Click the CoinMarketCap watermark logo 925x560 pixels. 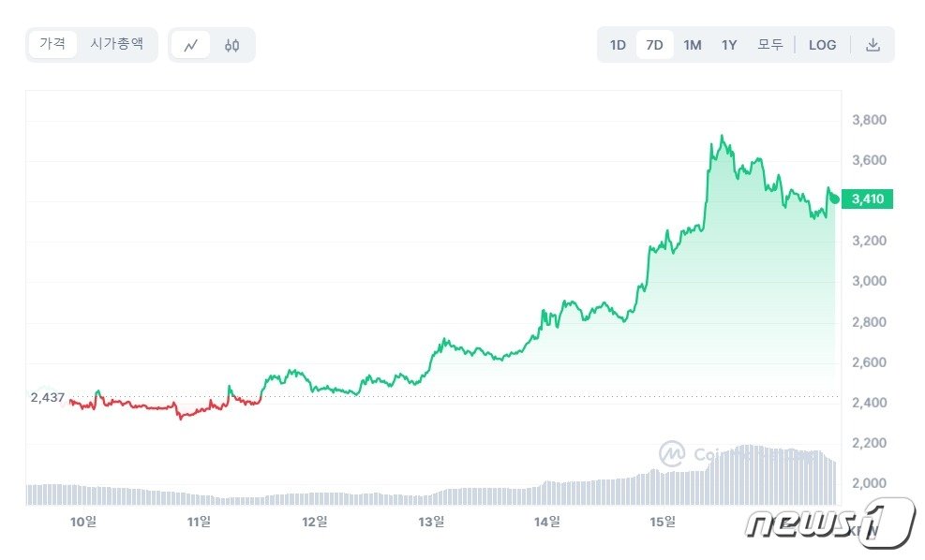point(672,454)
